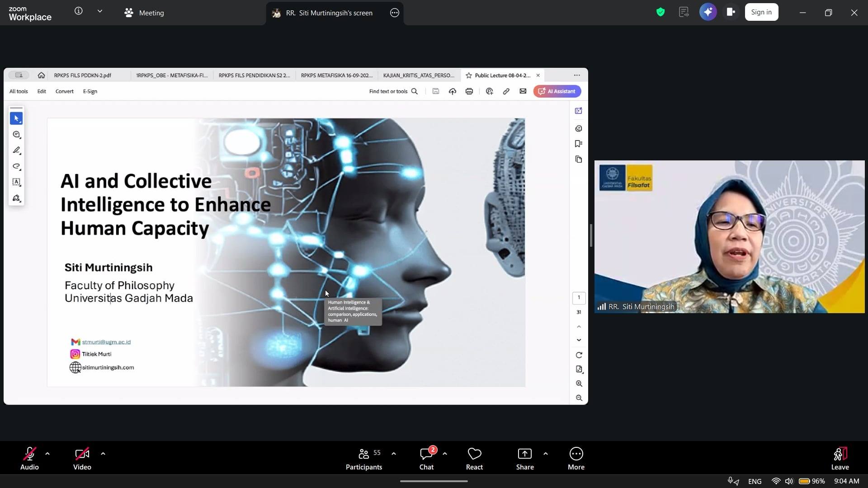This screenshot has height=488, width=868.
Task: Click the page number input field
Action: 579,298
